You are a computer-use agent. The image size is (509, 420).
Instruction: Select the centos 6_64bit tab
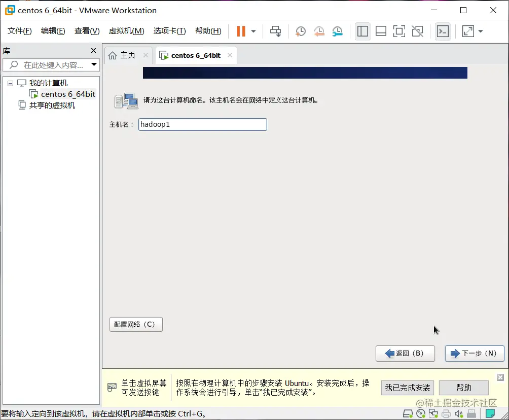(x=195, y=56)
